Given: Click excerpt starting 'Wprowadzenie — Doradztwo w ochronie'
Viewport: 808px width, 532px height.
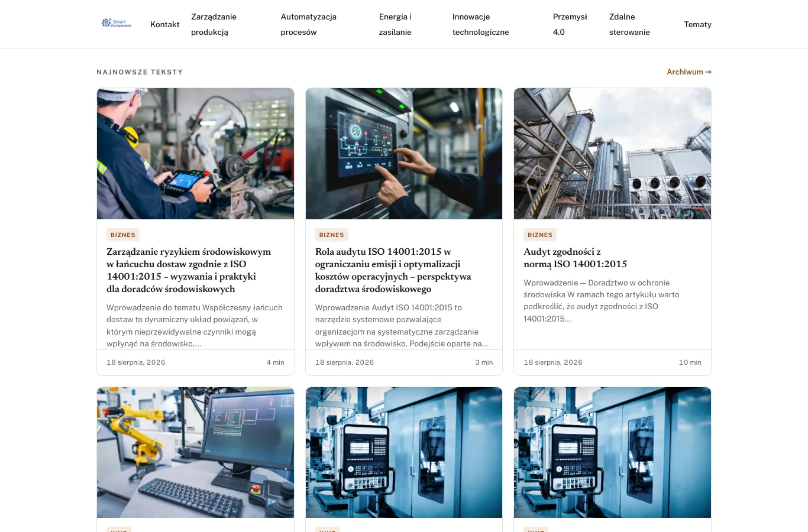Looking at the screenshot, I should (x=602, y=301).
